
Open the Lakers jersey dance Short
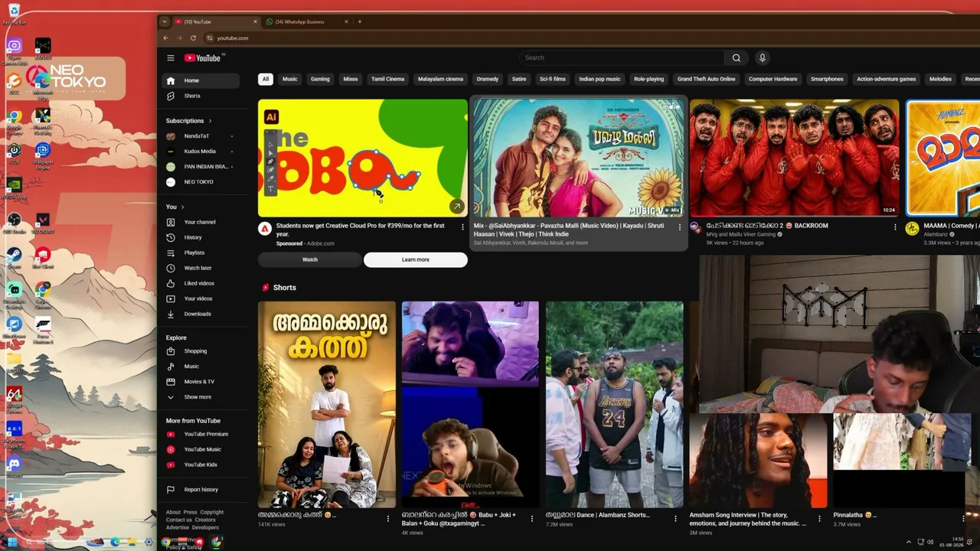[614, 405]
